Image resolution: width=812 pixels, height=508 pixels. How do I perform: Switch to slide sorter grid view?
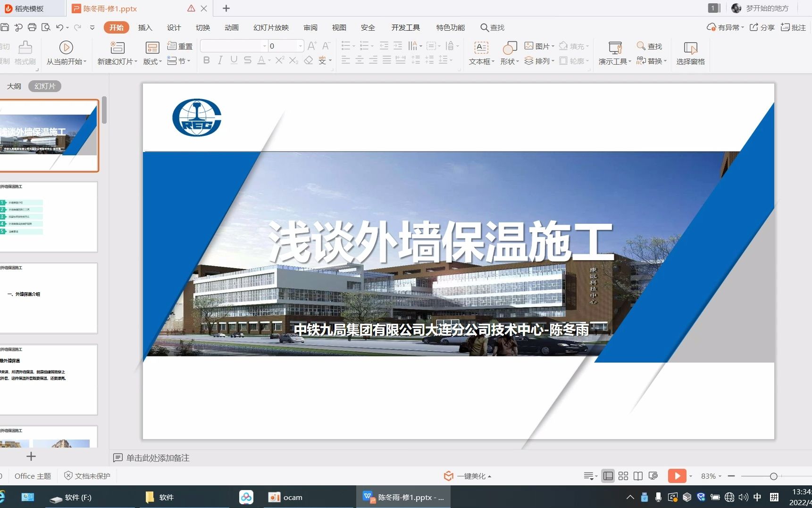(x=623, y=476)
